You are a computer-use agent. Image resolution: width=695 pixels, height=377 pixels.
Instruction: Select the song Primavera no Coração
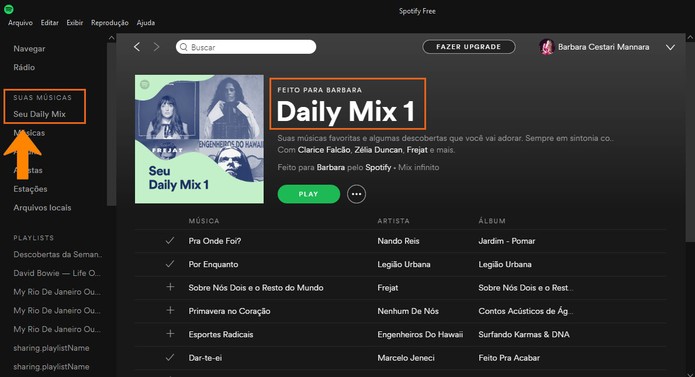229,311
